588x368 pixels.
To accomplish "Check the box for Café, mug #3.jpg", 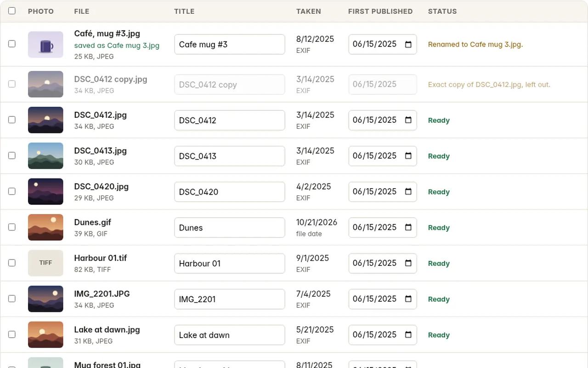I will click(x=12, y=44).
